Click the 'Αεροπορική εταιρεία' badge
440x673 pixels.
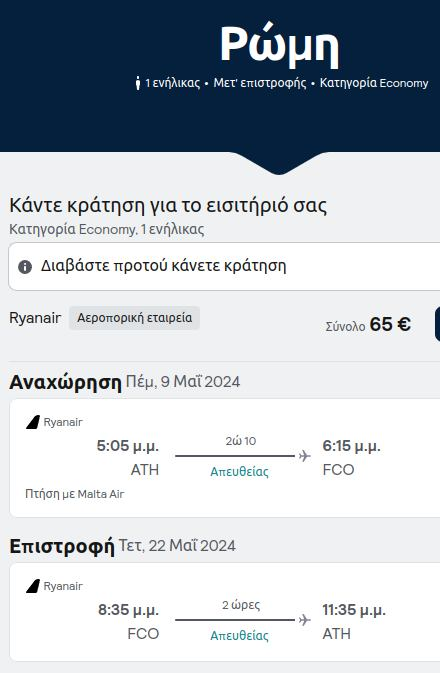coord(134,318)
